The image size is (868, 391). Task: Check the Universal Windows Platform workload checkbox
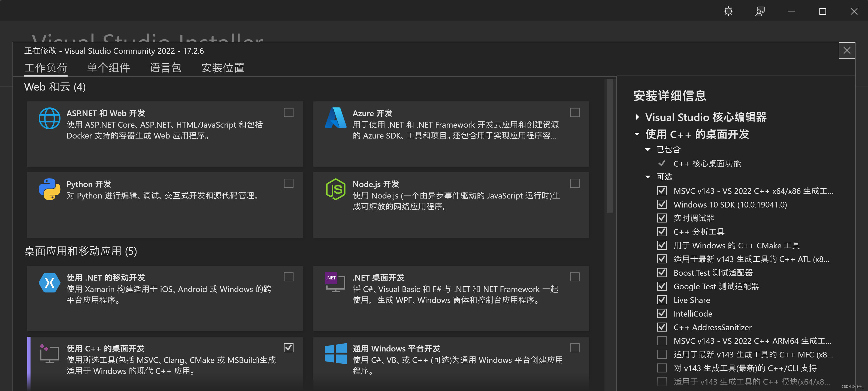pyautogui.click(x=574, y=348)
